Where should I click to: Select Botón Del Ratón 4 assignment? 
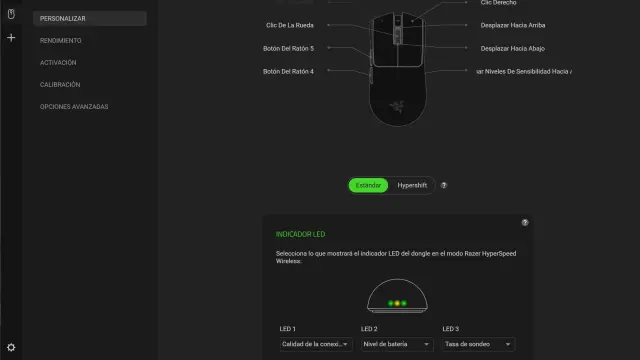pyautogui.click(x=289, y=71)
